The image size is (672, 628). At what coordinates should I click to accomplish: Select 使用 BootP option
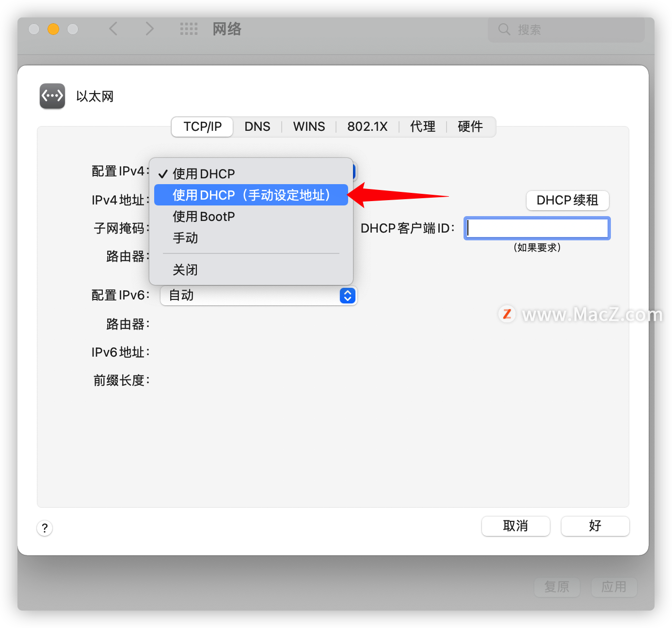point(251,216)
